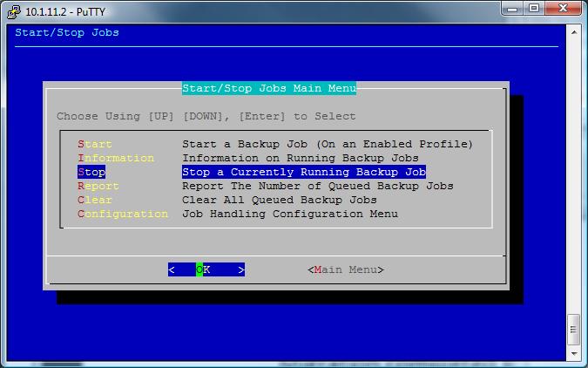Close the PuTTY window
Screen dimensions: 588x368
[x=563, y=8]
